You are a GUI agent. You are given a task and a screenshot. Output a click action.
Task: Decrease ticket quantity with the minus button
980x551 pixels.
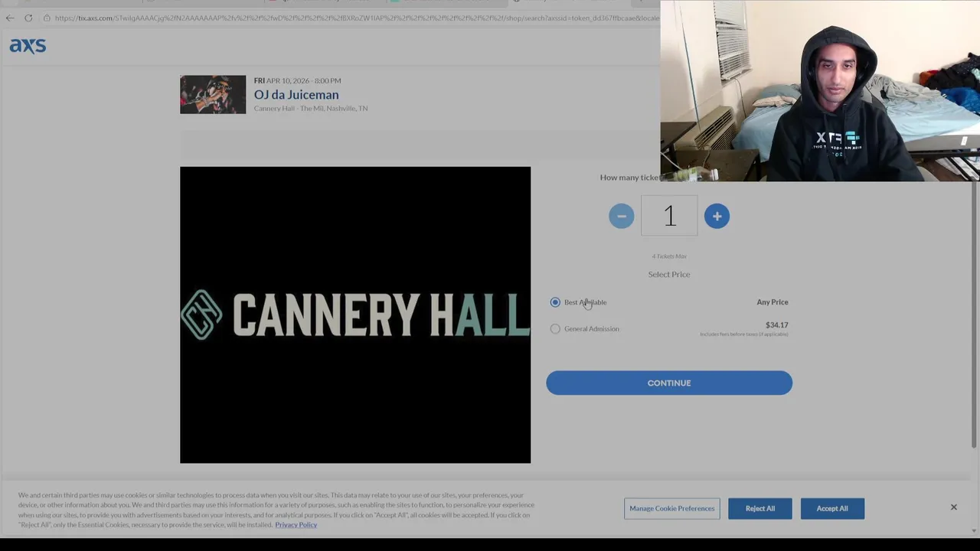click(622, 216)
